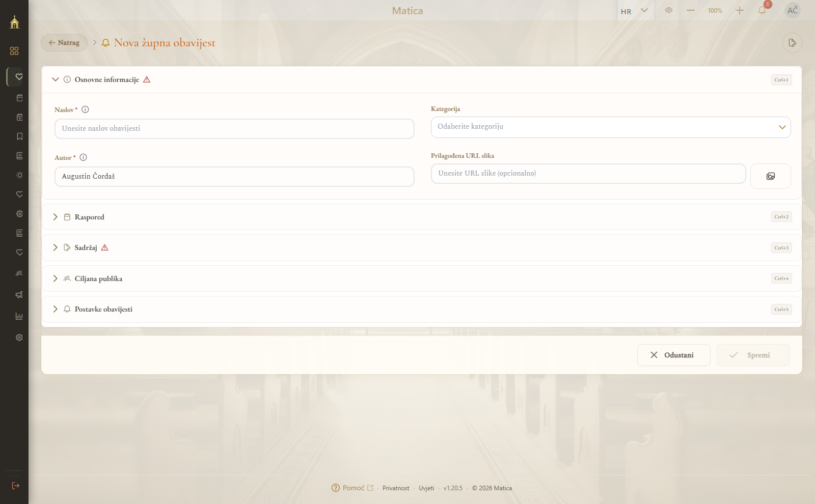Open the Pomoć help link in footer

click(x=352, y=488)
